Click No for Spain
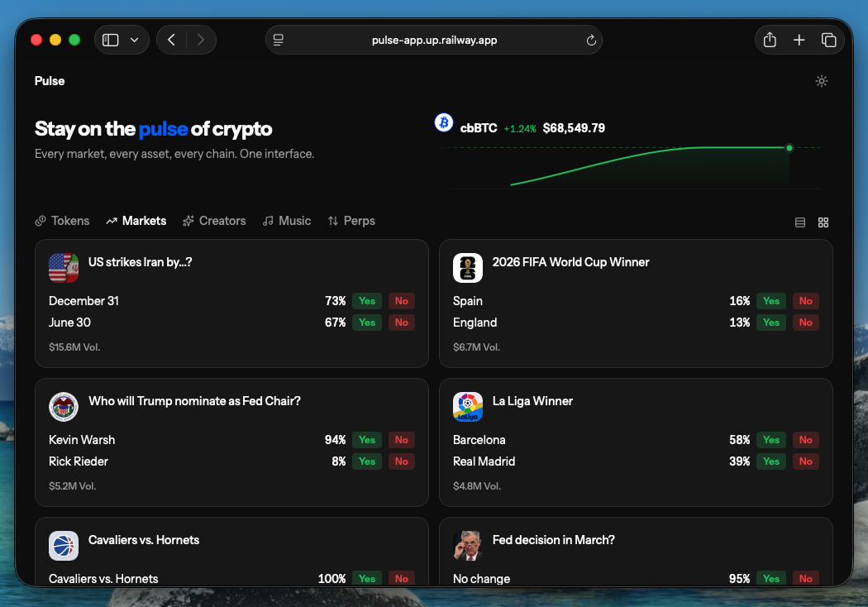Screen dimensions: 868x607 click(805, 301)
